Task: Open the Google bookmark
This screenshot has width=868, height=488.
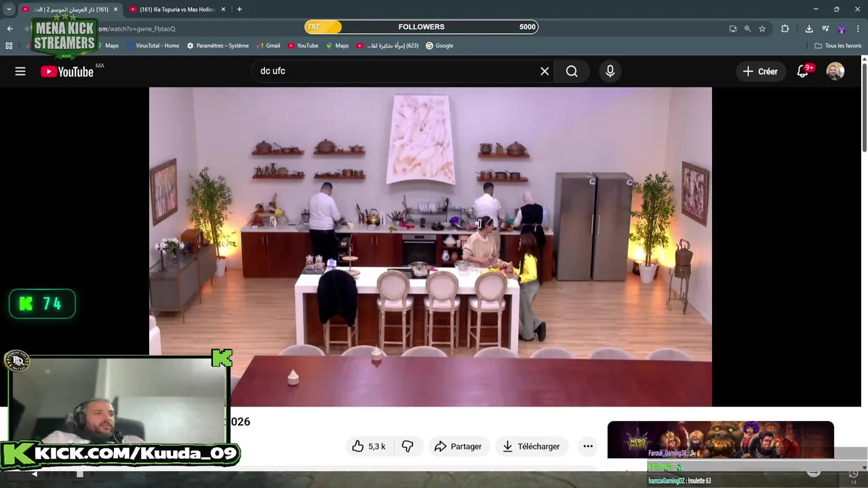Action: tap(439, 45)
